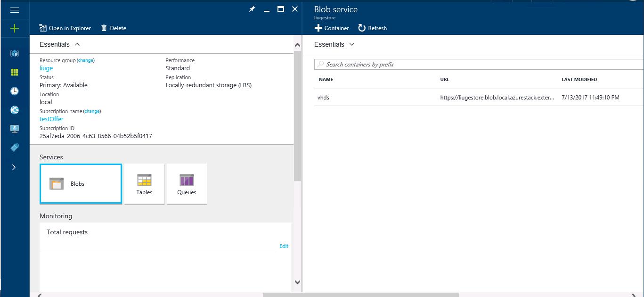This screenshot has width=644, height=297.
Task: Click the Primary: Available status text
Action: [64, 85]
